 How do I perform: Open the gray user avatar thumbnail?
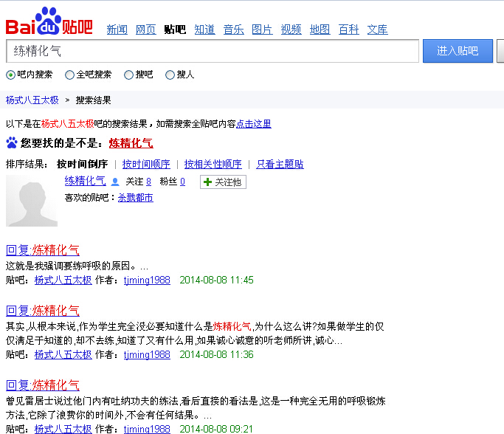(32, 201)
